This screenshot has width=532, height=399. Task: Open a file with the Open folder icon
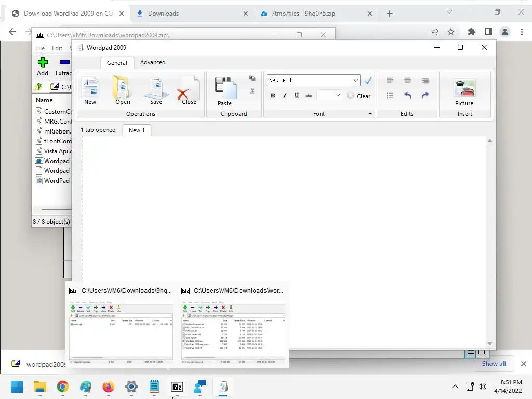(x=123, y=90)
